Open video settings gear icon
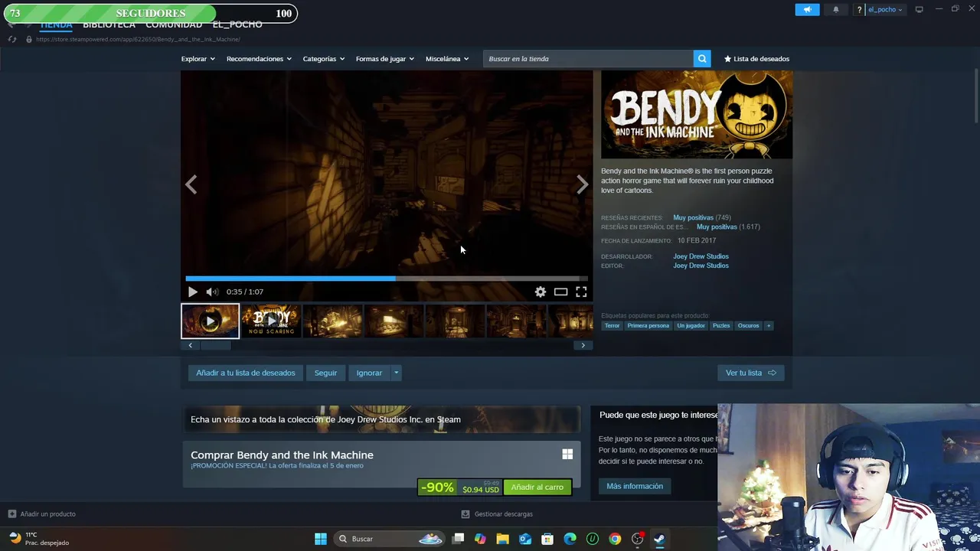Viewport: 980px width, 551px height. coord(541,292)
